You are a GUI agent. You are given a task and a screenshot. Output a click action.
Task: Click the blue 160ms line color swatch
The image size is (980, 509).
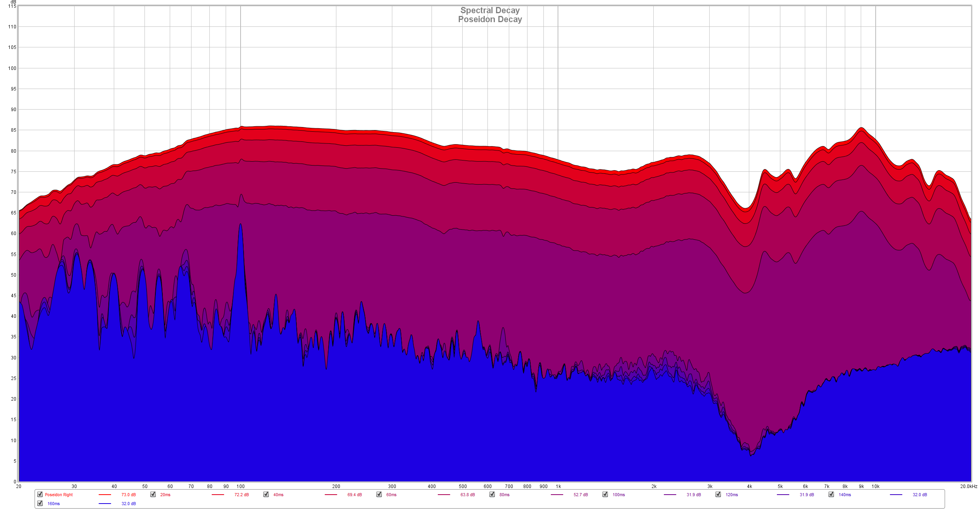pos(105,504)
